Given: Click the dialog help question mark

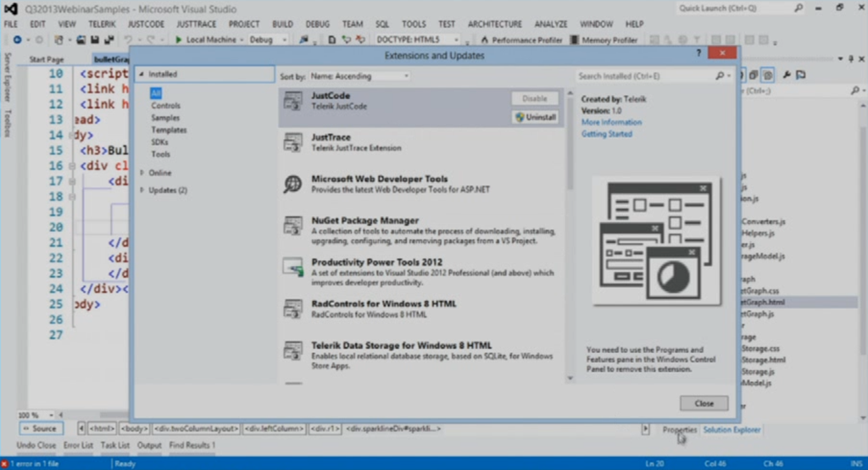Looking at the screenshot, I should pyautogui.click(x=698, y=53).
